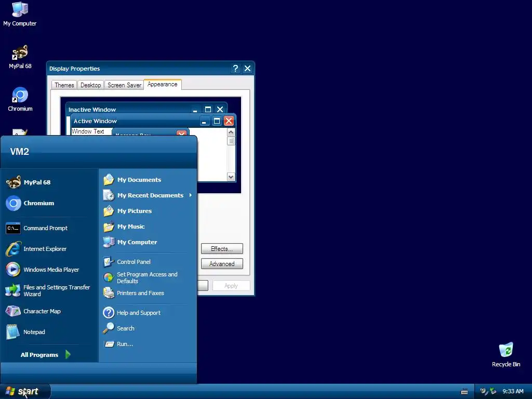Click the VM2 user name header
The height and width of the screenshot is (399, 532).
click(19, 151)
